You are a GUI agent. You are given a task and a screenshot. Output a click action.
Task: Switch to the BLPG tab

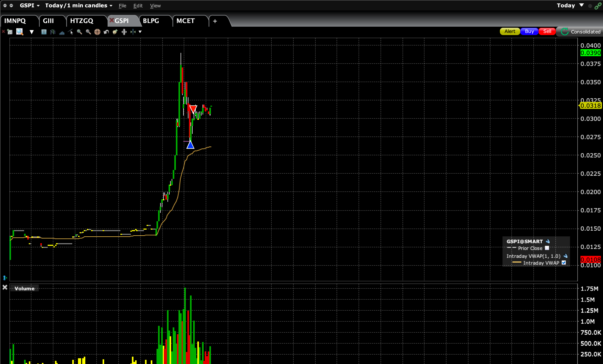pos(151,21)
